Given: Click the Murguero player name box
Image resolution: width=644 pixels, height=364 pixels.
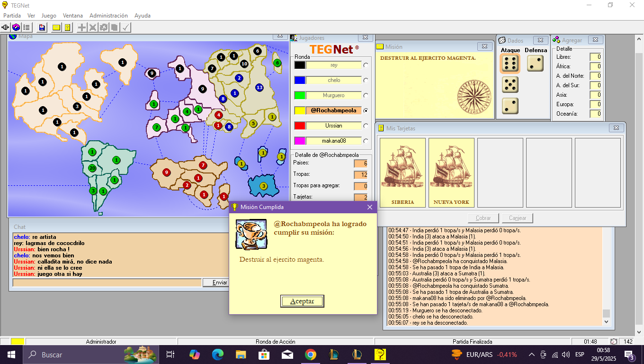Looking at the screenshot, I should (334, 96).
